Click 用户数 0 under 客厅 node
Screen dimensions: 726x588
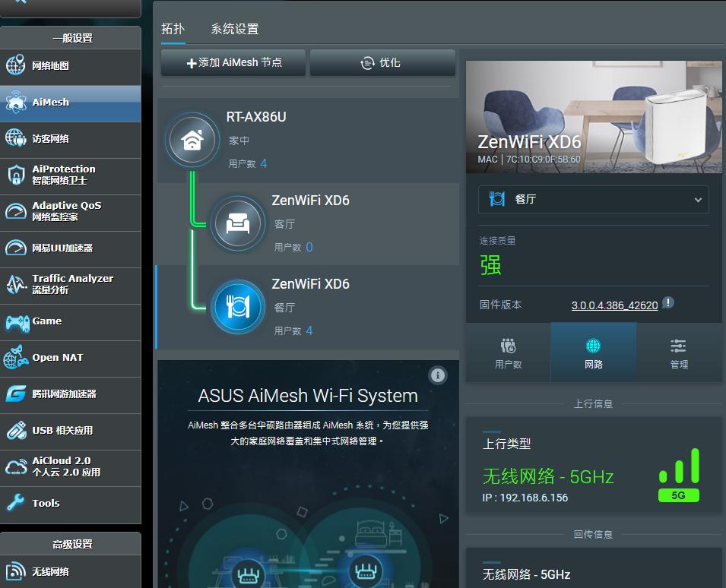[x=293, y=247]
